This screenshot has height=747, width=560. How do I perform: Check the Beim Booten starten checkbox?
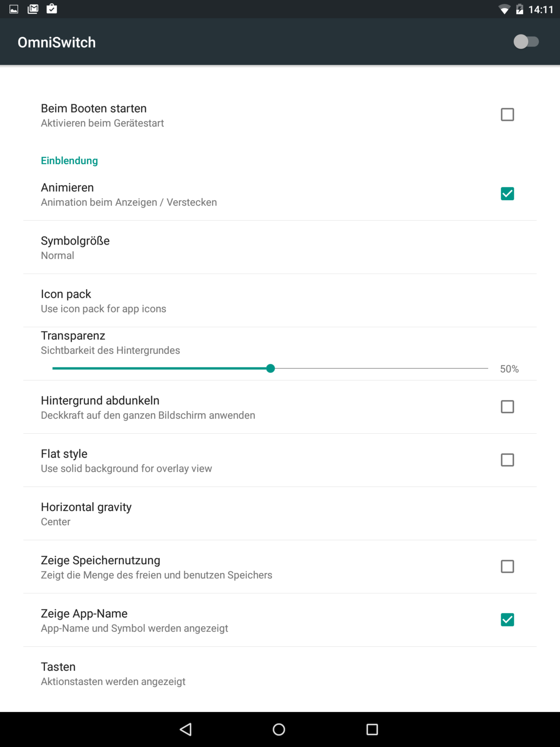coord(507,115)
